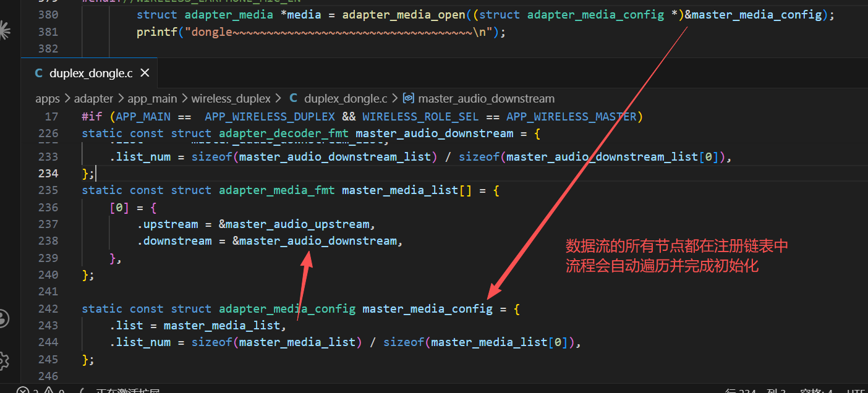This screenshot has width=868, height=393.
Task: Click adapter_media_fmt type on line 235
Action: click(277, 190)
